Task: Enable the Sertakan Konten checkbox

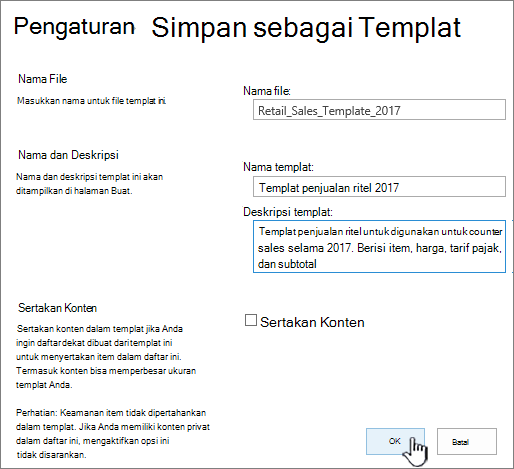Action: tap(251, 320)
